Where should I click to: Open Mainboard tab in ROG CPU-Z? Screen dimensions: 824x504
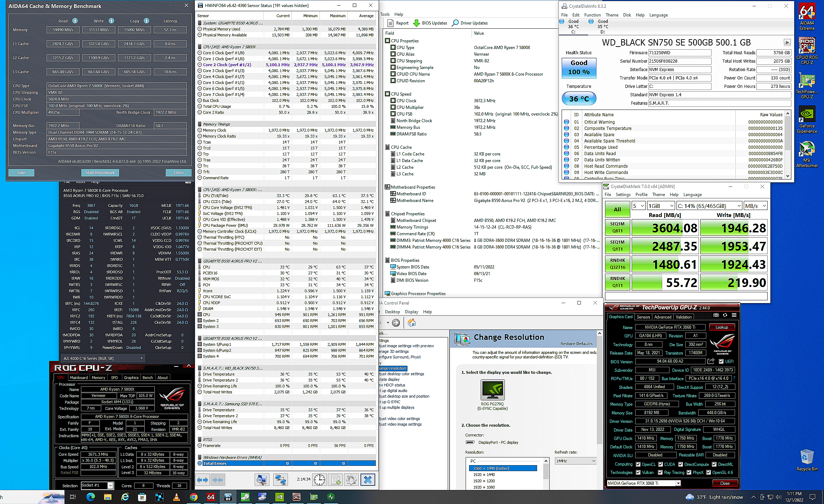(79, 378)
